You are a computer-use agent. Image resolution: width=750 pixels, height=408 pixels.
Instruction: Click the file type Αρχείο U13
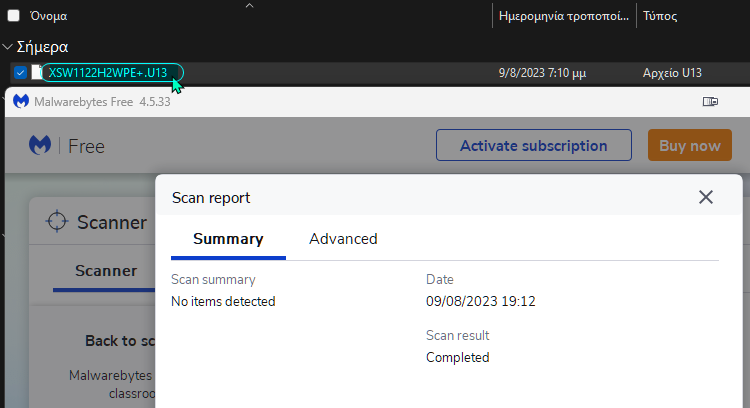tap(672, 73)
